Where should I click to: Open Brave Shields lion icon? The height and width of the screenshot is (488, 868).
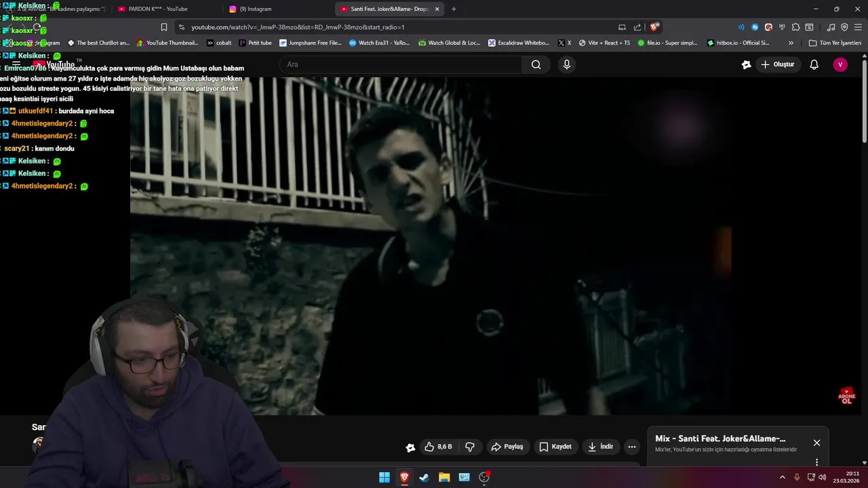(x=654, y=27)
